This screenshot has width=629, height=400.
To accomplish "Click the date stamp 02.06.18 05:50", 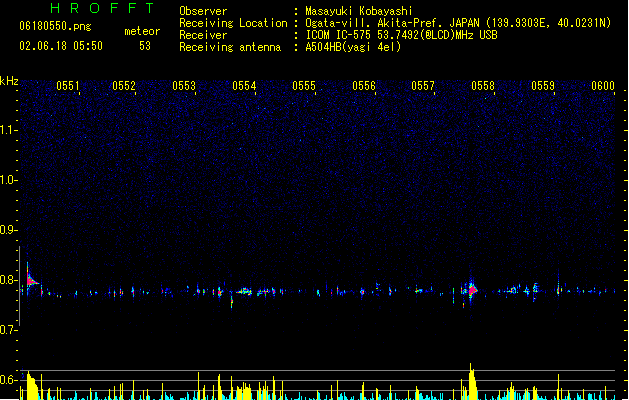I will pos(61,46).
